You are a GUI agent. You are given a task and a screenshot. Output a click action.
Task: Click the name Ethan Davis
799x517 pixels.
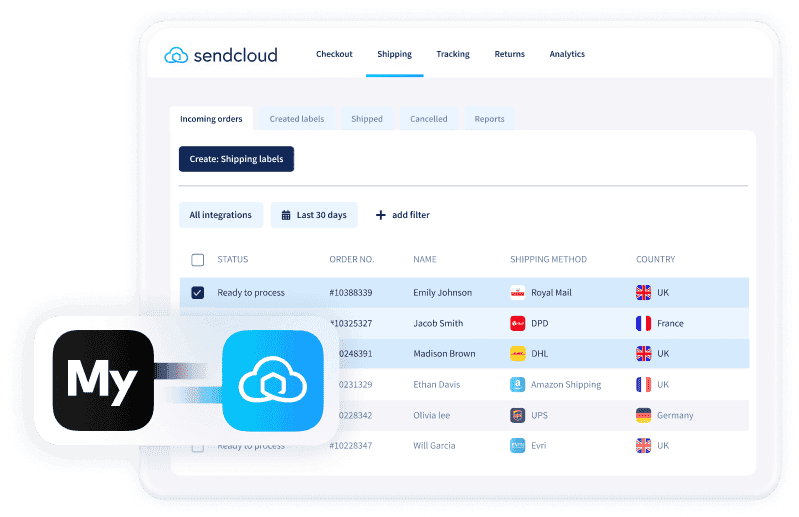437,385
